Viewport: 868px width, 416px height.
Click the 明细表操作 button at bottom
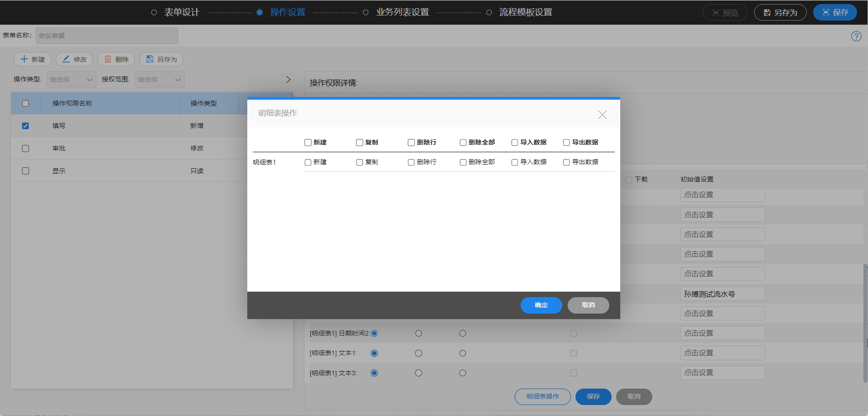pyautogui.click(x=543, y=397)
